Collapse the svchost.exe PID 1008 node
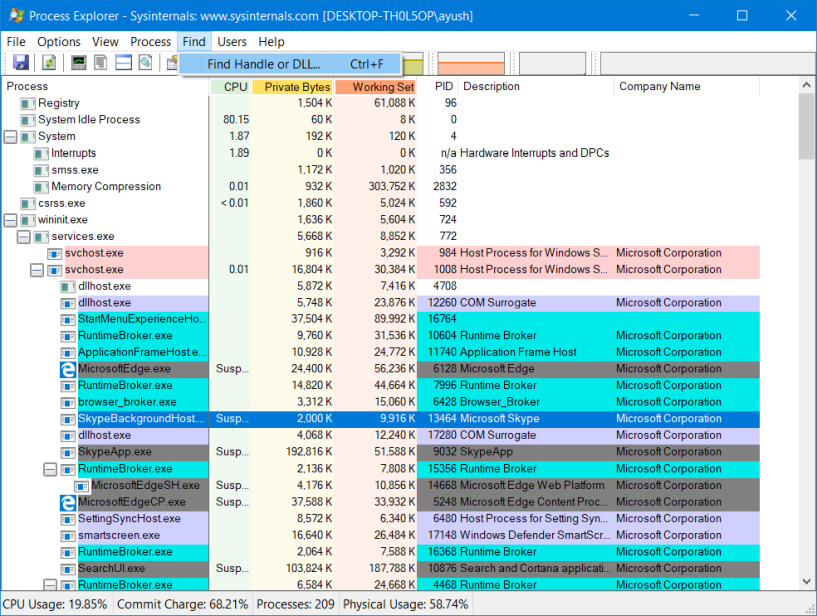Image resolution: width=817 pixels, height=616 pixels. [37, 270]
